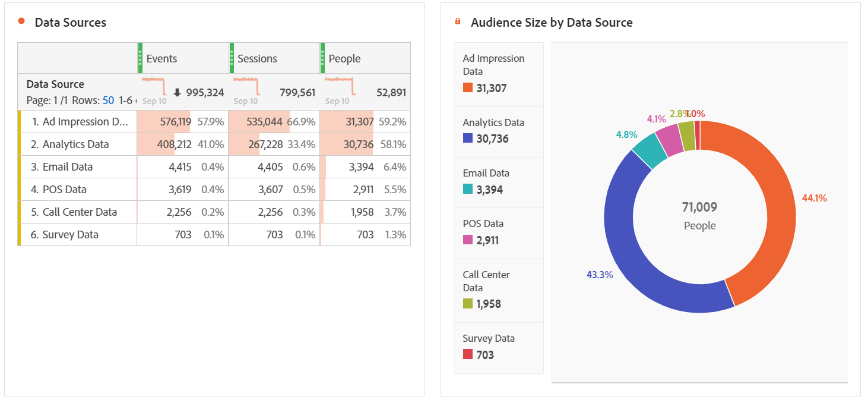Viewport: 868px width, 403px height.
Task: Click the green handle on People column
Action: (323, 58)
